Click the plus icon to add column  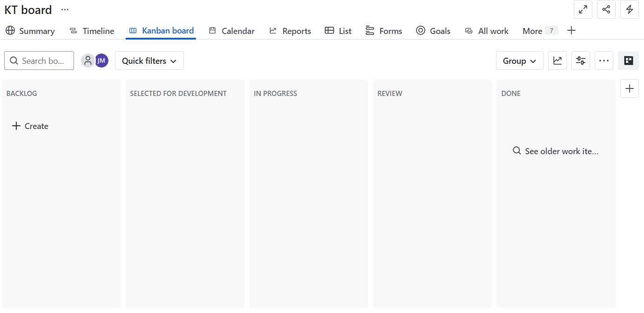(629, 88)
